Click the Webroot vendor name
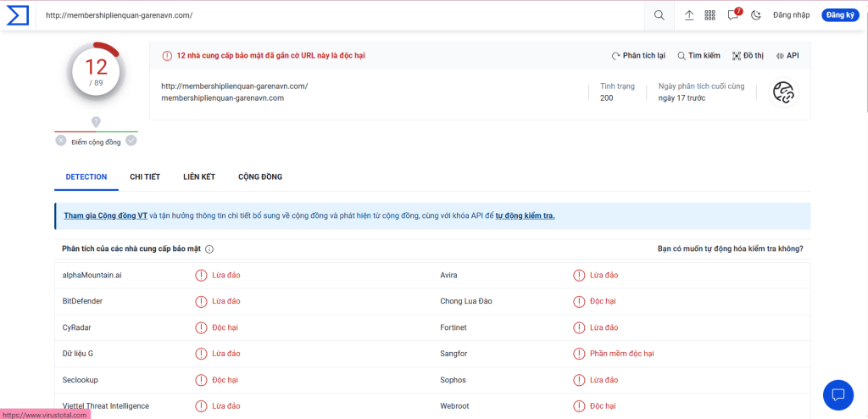This screenshot has height=419, width=868. pyautogui.click(x=454, y=406)
